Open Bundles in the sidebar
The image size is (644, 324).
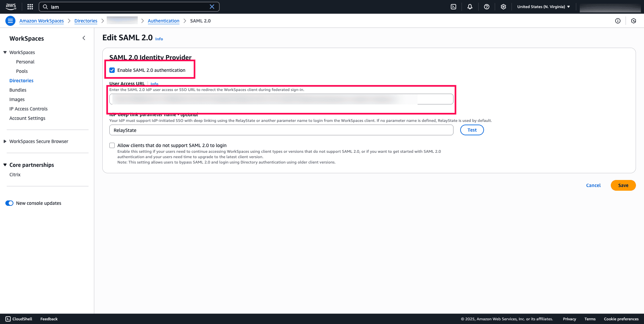tap(18, 90)
